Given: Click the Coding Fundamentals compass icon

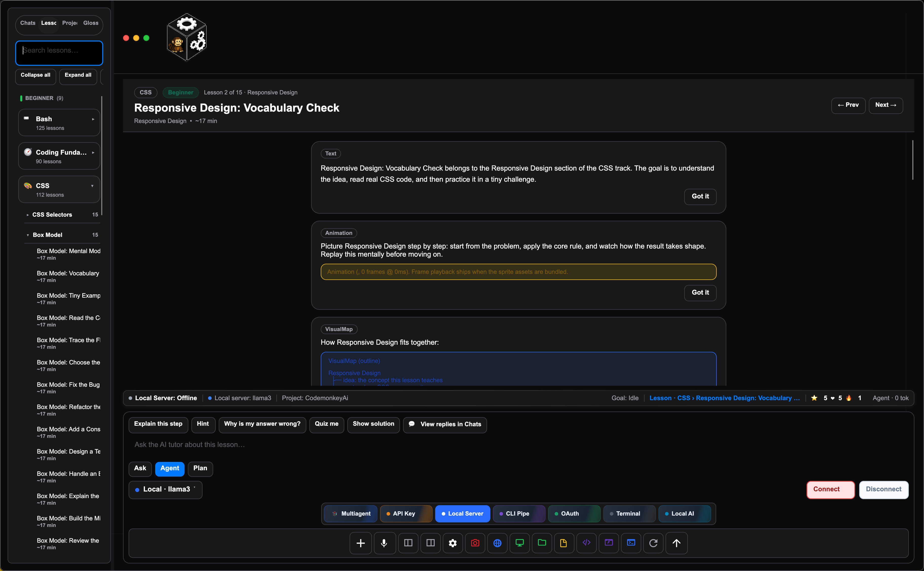Looking at the screenshot, I should [28, 152].
